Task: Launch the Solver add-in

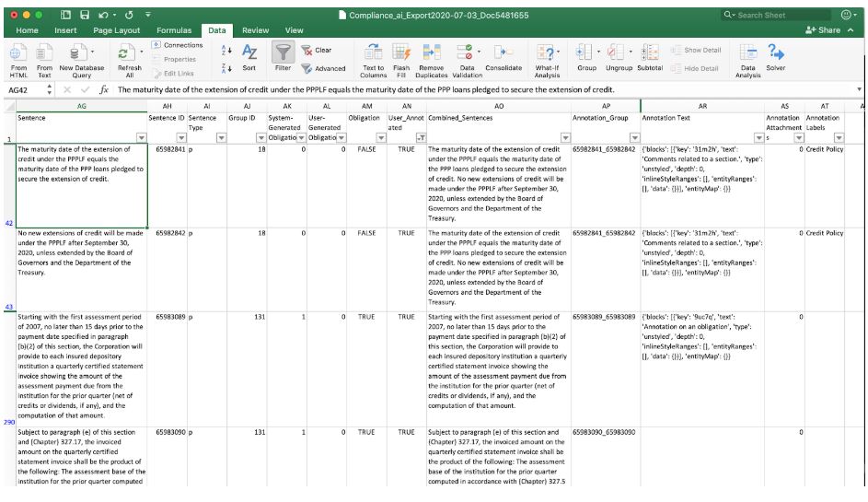Action: pos(776,58)
